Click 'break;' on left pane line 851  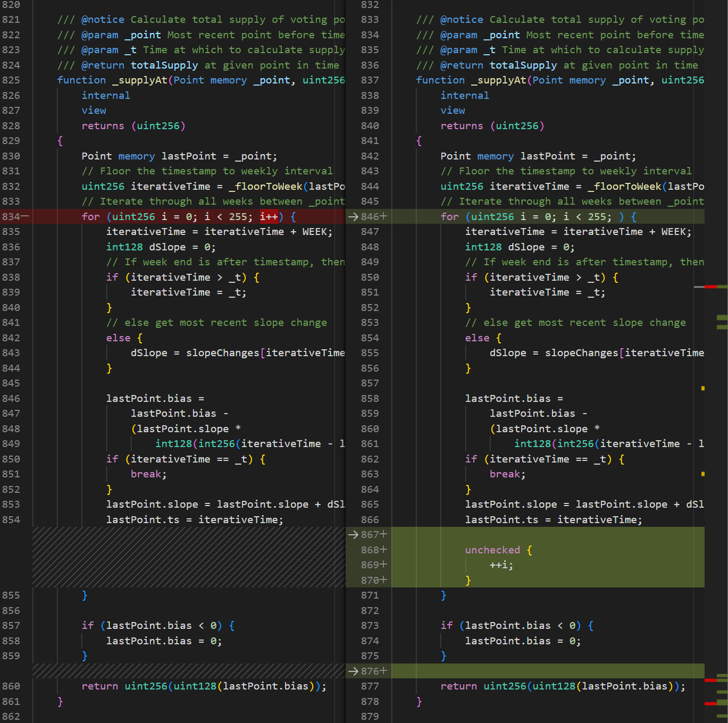click(x=149, y=474)
